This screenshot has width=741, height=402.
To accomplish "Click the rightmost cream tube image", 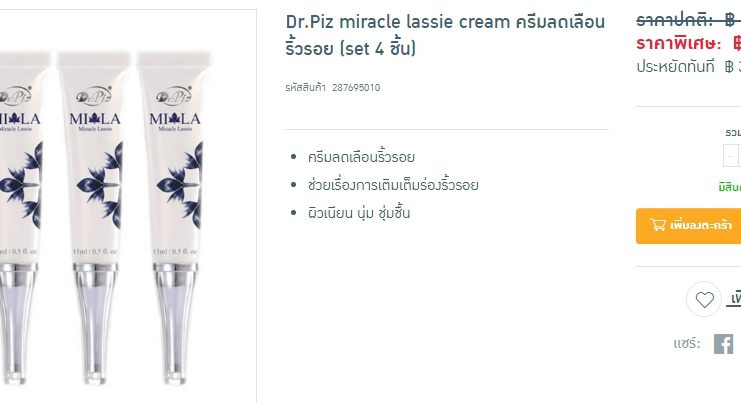I will point(175,217).
